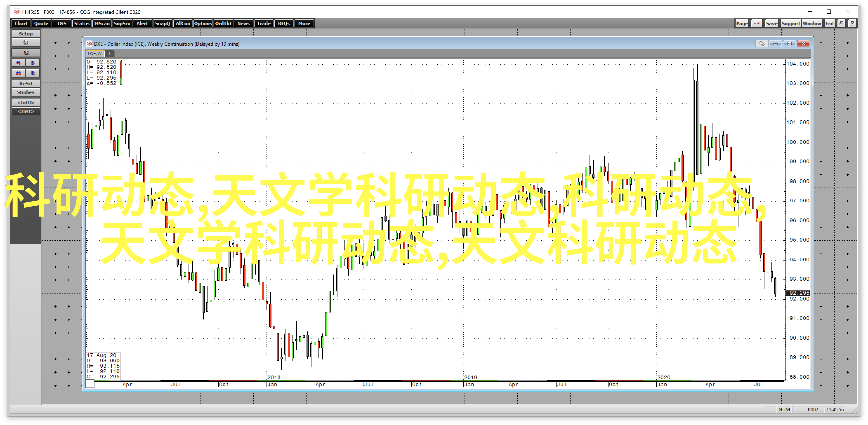
Task: Click the minus-plus page switch icon
Action: click(757, 23)
